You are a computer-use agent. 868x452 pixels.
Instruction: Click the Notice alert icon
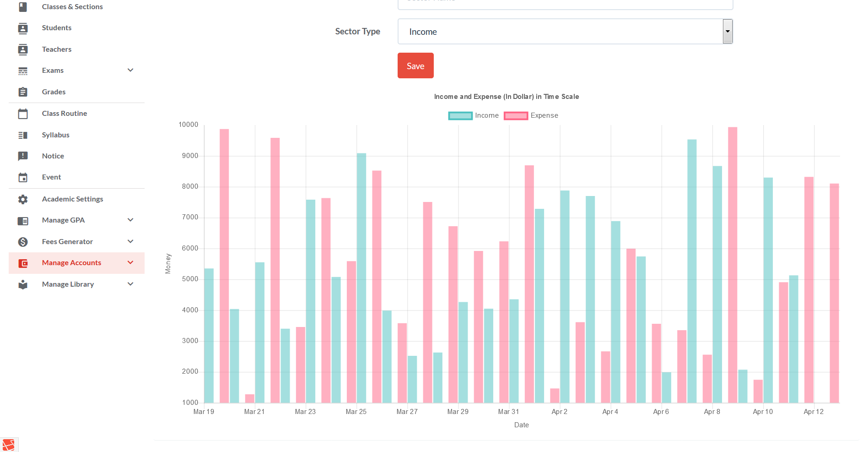[x=23, y=156]
